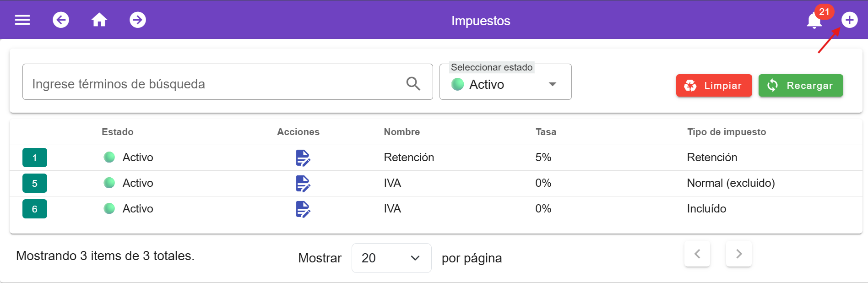The height and width of the screenshot is (283, 868).
Task: Select the row ID badge 1
Action: click(x=35, y=158)
